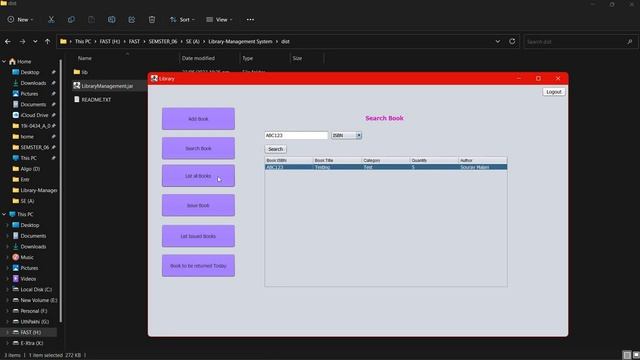The image size is (640, 360).
Task: Refresh the Explorer folder view
Action: click(x=512, y=42)
